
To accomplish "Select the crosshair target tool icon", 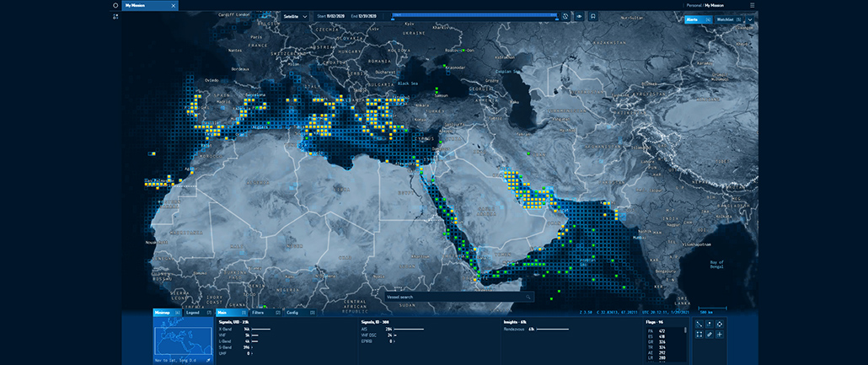I will [x=719, y=324].
